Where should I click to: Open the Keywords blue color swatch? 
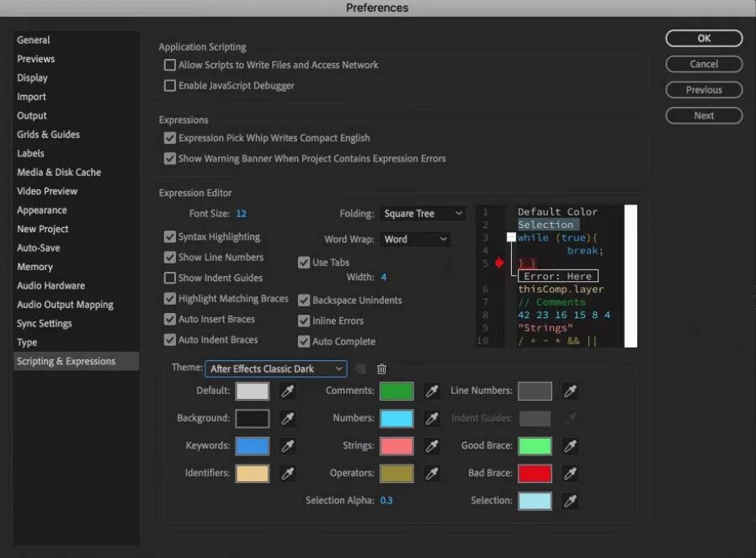[253, 446]
